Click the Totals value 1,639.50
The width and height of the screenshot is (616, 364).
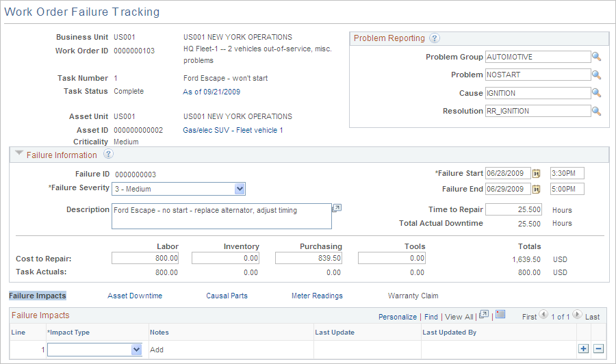(x=526, y=259)
